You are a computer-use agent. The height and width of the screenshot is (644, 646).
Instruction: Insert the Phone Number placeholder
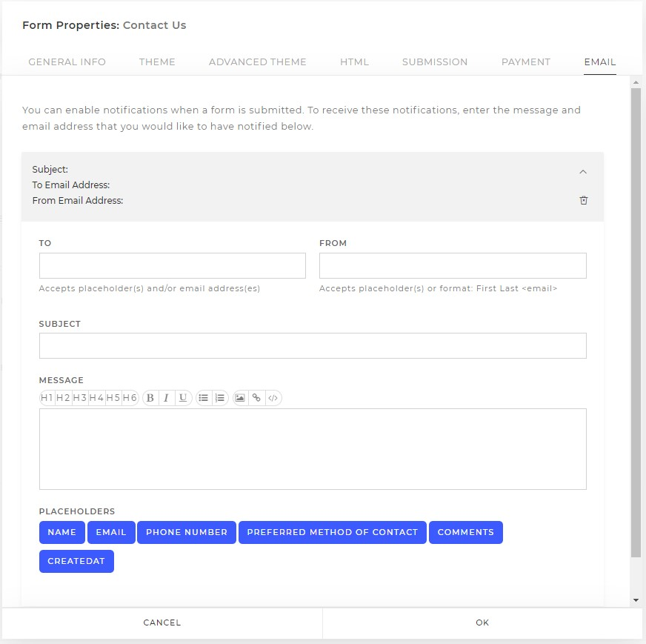[x=187, y=532]
